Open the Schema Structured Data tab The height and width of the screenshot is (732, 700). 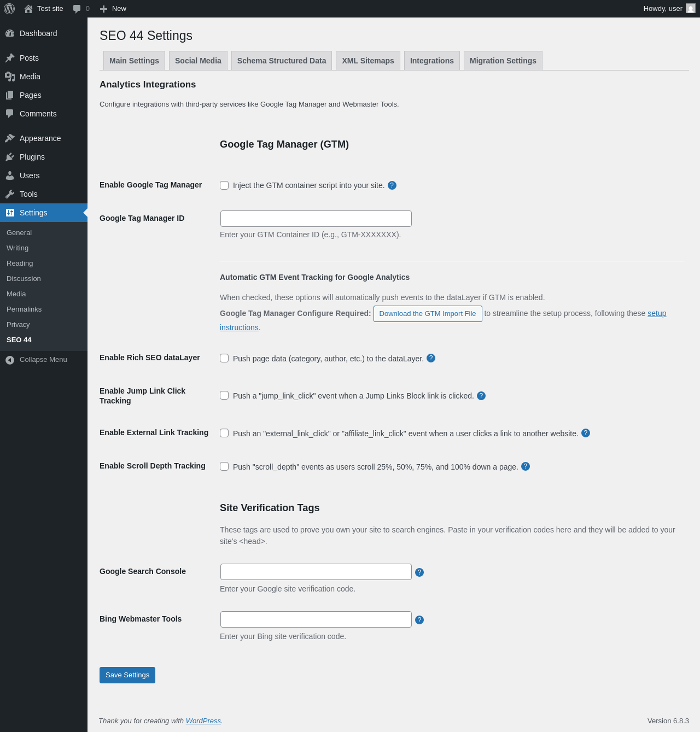click(282, 61)
